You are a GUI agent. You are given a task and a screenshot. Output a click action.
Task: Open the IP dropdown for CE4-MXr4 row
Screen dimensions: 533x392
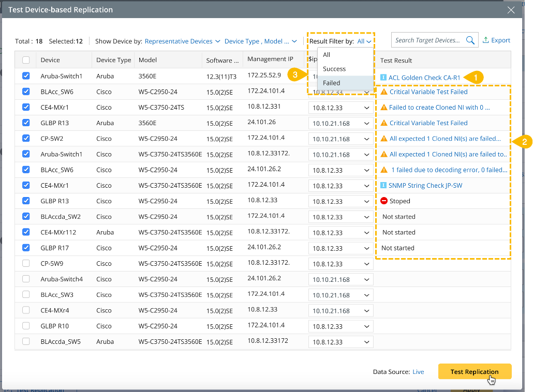point(340,311)
